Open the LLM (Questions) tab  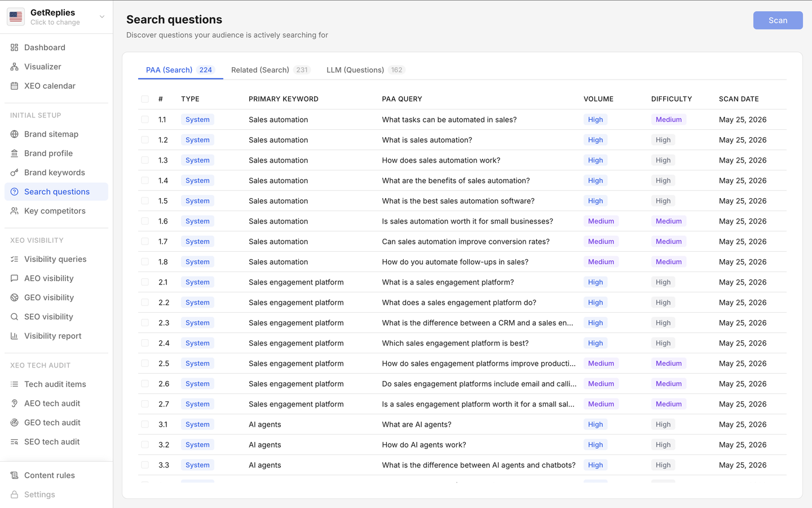click(x=365, y=70)
